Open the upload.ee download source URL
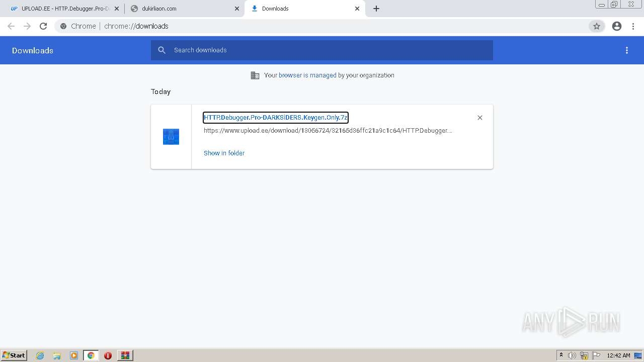644x362 pixels. point(328,131)
